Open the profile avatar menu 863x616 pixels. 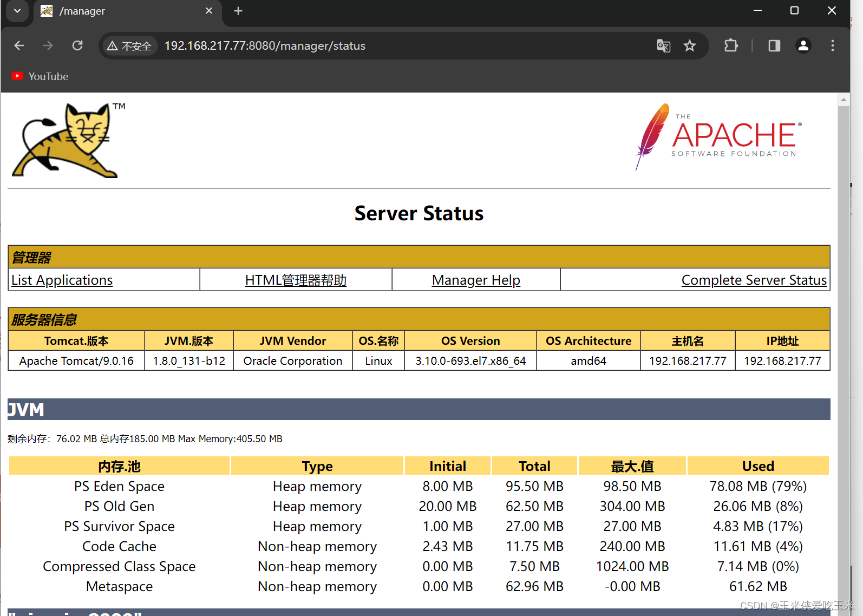(x=803, y=46)
